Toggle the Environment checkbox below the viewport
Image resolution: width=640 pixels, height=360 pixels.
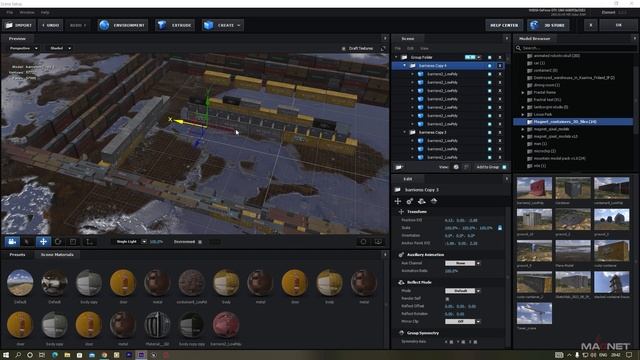[x=200, y=242]
